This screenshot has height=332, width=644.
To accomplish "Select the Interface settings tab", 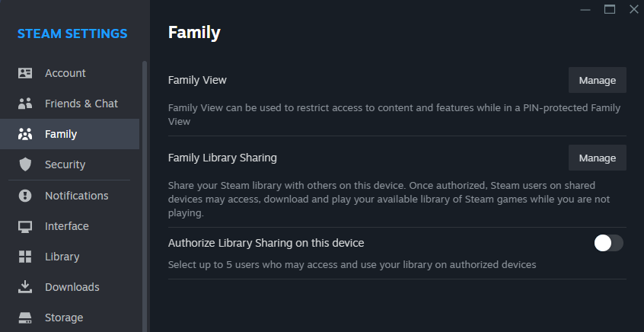I will click(x=67, y=226).
